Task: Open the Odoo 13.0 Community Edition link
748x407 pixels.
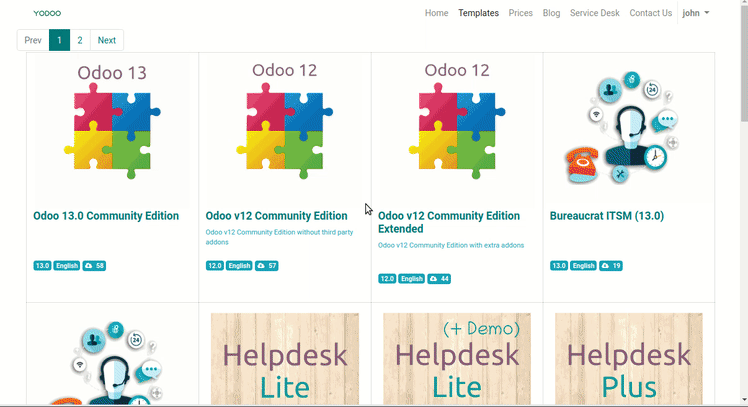Action: [106, 216]
